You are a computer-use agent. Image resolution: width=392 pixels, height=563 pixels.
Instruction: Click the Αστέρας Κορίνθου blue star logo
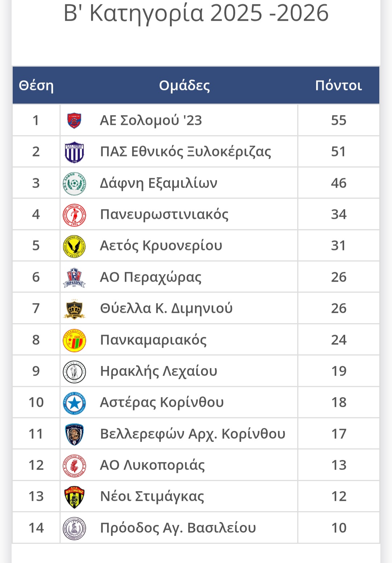click(x=74, y=403)
